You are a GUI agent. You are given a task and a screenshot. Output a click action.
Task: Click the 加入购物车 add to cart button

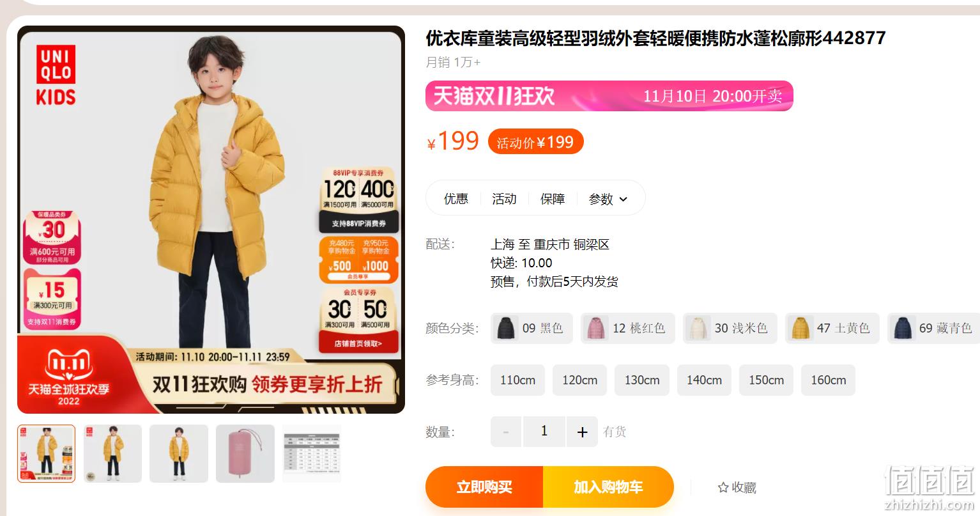click(x=608, y=487)
